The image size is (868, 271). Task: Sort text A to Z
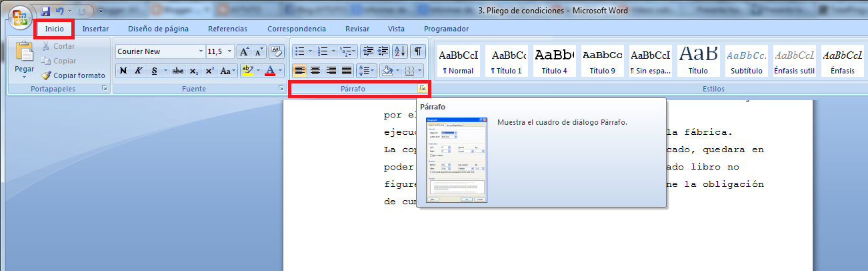[400, 51]
